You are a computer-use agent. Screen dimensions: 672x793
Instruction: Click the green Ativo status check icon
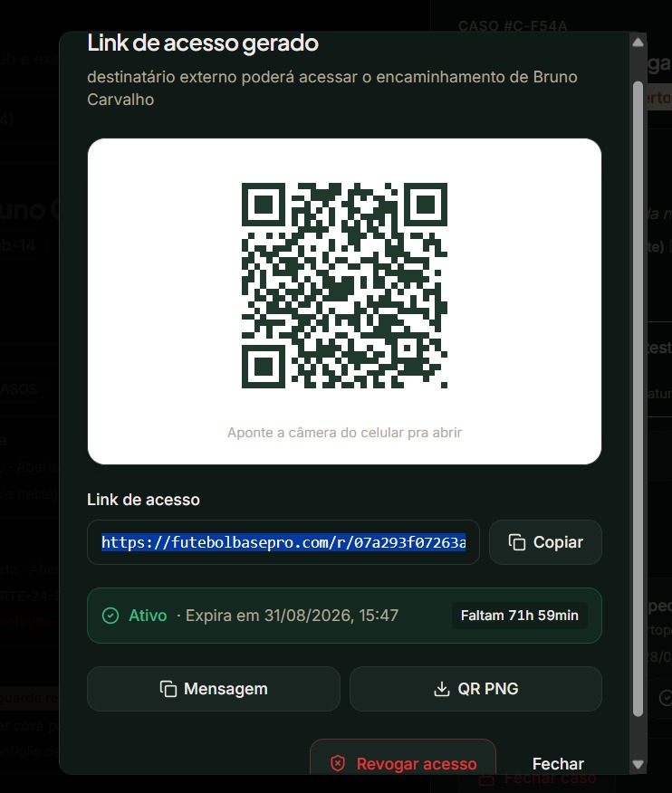click(110, 616)
